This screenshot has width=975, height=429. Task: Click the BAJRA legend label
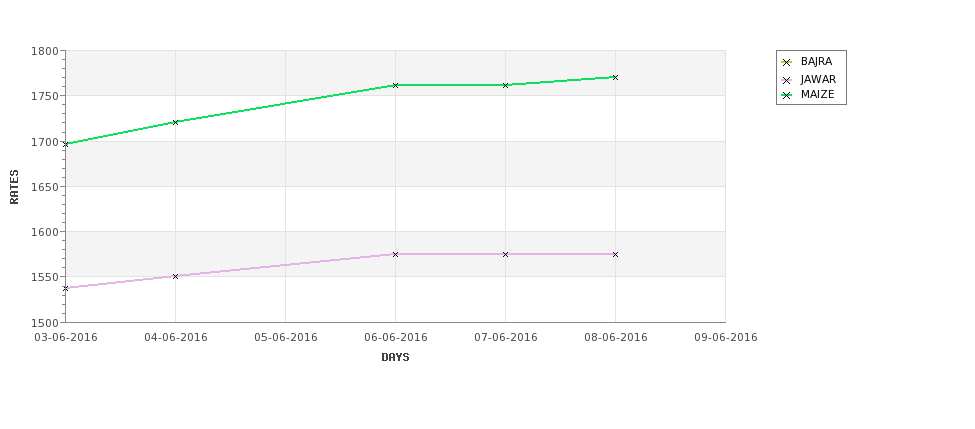coord(816,62)
